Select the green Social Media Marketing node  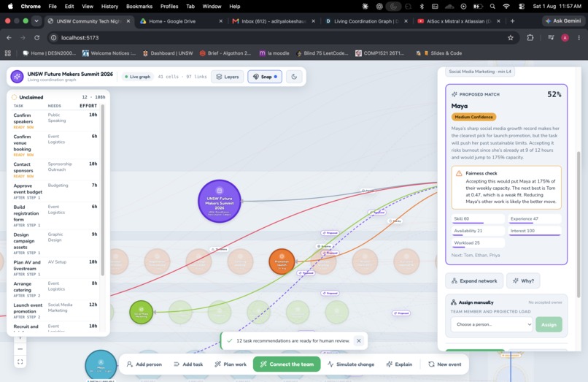click(142, 312)
